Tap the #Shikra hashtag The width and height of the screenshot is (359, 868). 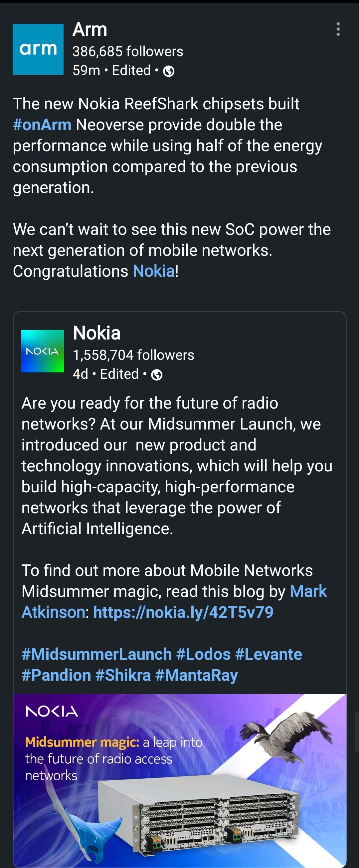pyautogui.click(x=123, y=675)
